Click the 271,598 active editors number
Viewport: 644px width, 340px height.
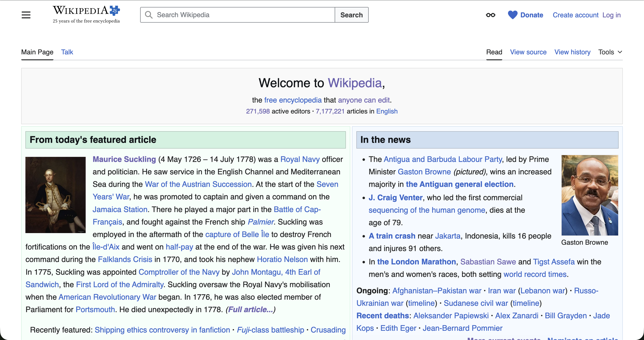(258, 111)
